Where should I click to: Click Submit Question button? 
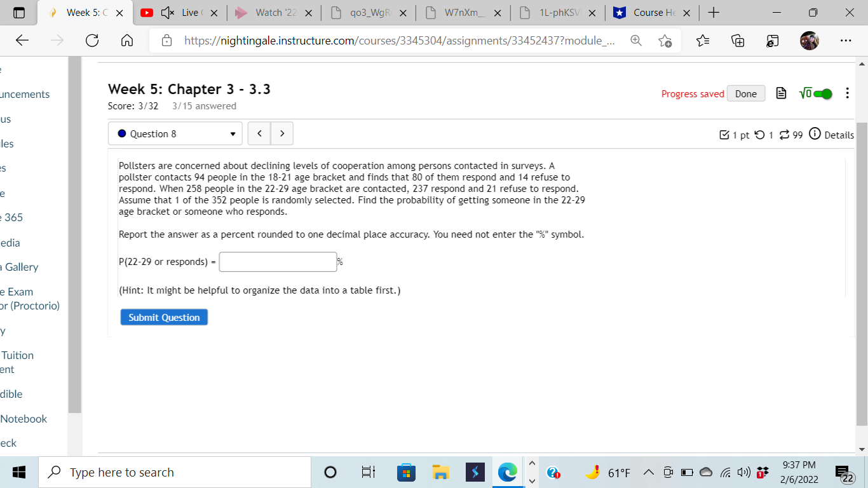(164, 317)
